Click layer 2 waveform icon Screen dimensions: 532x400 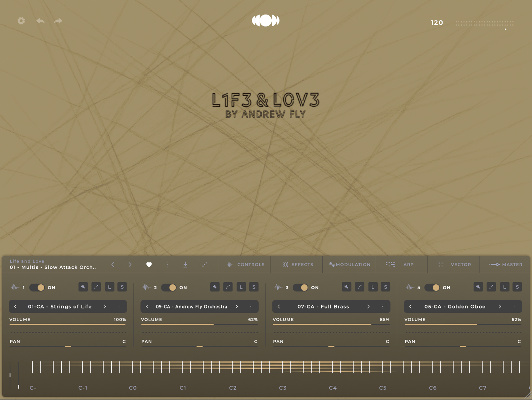146,287
